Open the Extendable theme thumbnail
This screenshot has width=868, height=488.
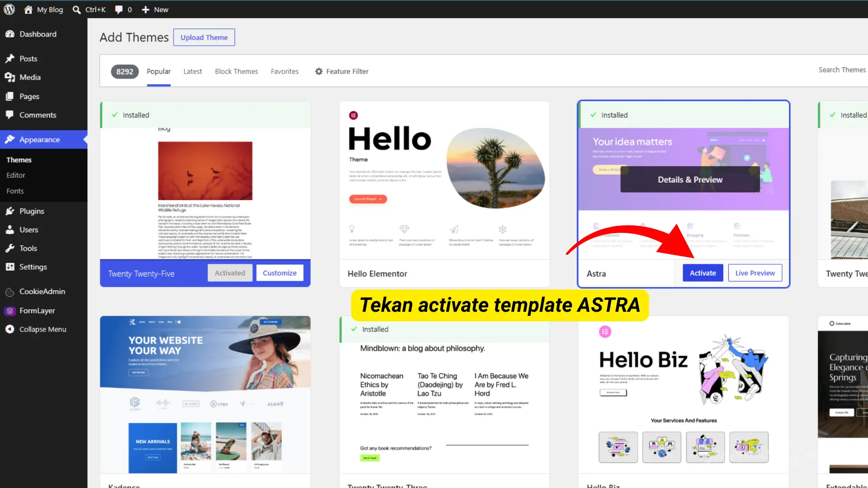pyautogui.click(x=843, y=395)
